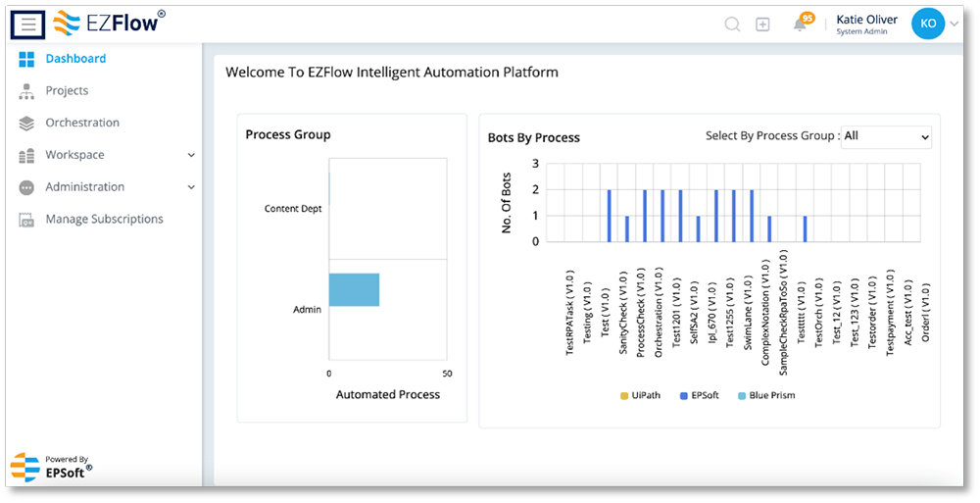Click the Projects hierarchy icon

26,91
